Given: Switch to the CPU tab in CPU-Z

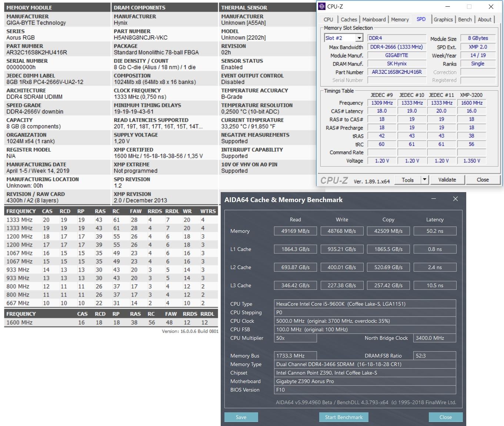Looking at the screenshot, I should [328, 20].
